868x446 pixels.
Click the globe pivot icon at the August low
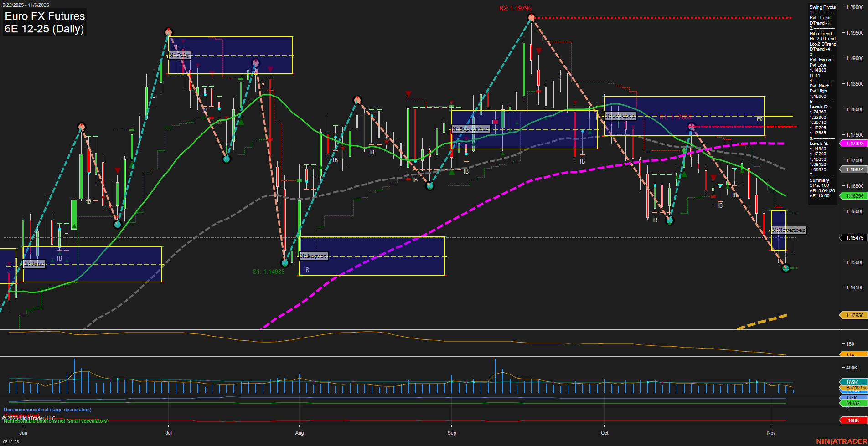[x=286, y=262]
